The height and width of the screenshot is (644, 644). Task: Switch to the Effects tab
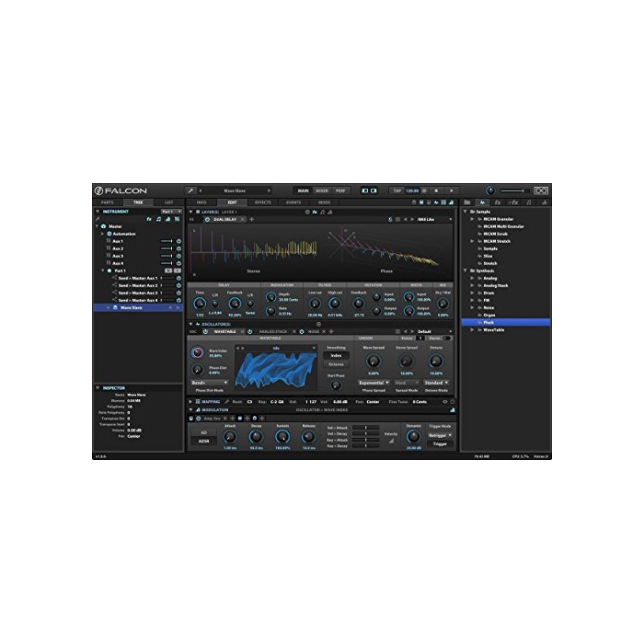click(262, 202)
